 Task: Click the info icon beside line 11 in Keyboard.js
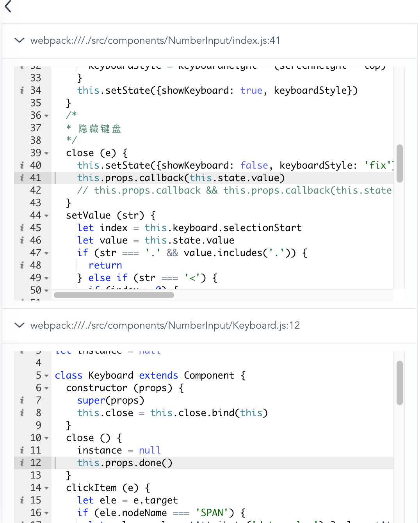(x=22, y=450)
